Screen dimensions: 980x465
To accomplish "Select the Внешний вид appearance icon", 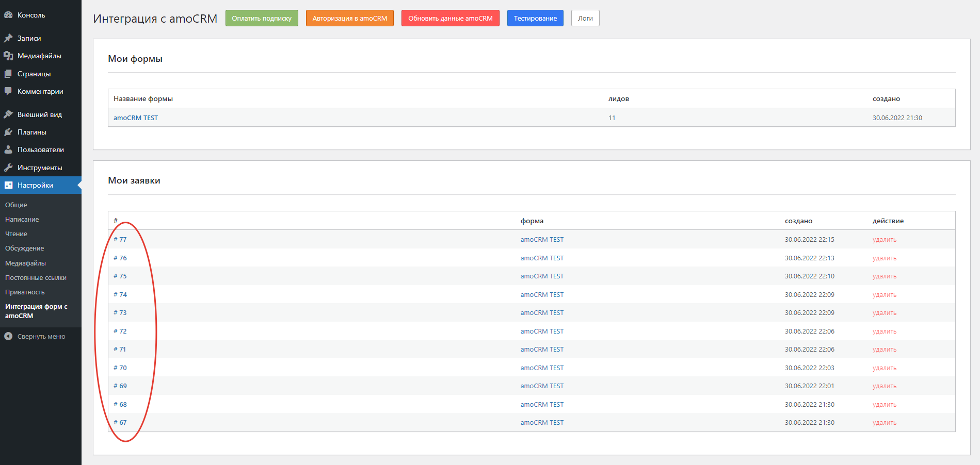I will 8,114.
